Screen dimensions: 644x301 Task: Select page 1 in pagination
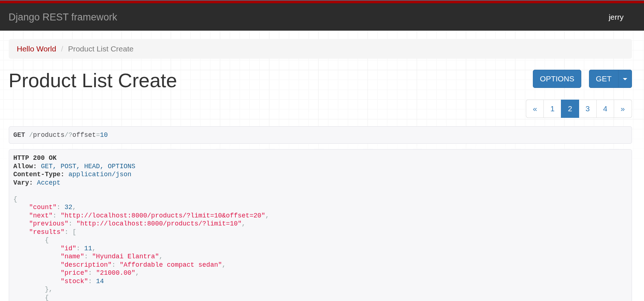point(552,109)
